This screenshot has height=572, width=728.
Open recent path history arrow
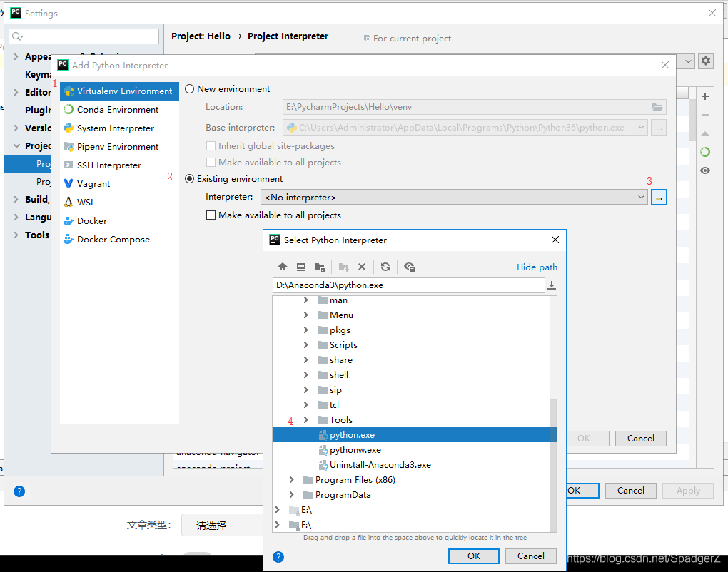552,285
